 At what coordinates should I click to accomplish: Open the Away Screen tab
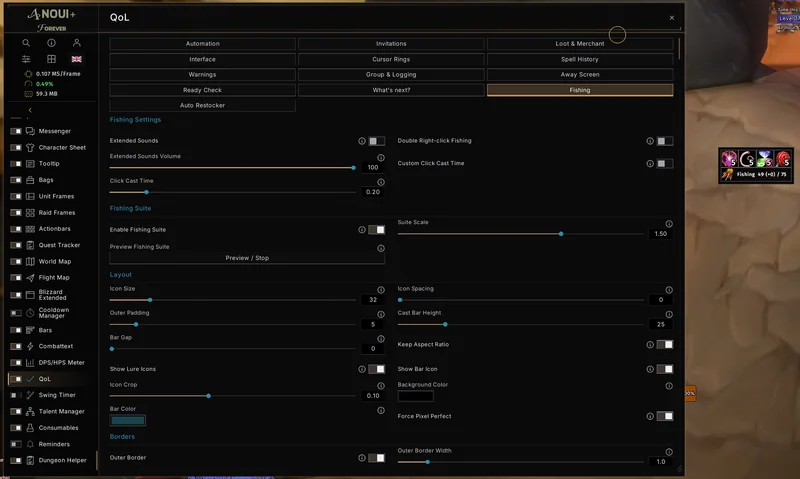pos(580,74)
